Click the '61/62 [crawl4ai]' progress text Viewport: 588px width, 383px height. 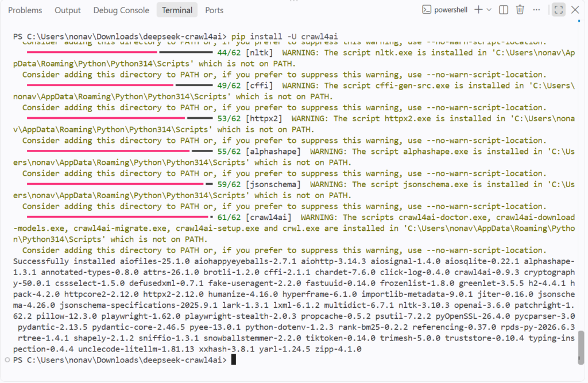coord(254,218)
